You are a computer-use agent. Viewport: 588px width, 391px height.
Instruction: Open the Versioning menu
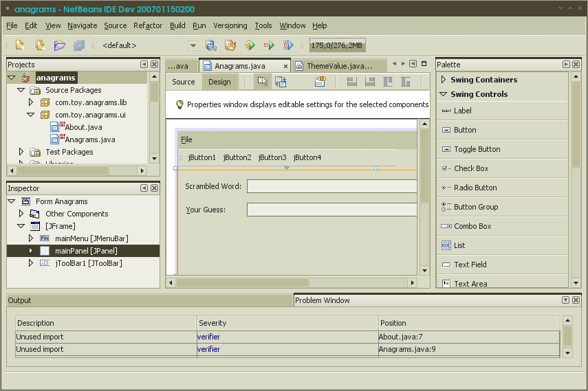coord(230,25)
